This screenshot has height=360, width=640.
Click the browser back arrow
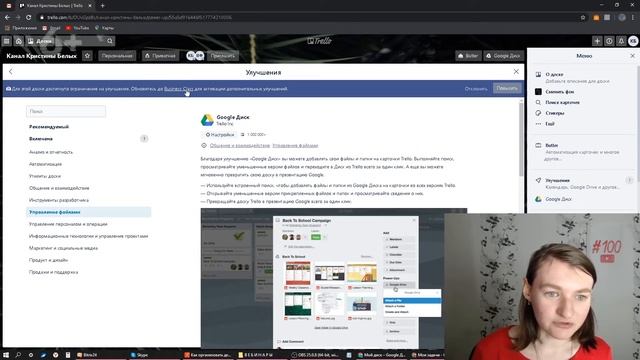point(7,17)
